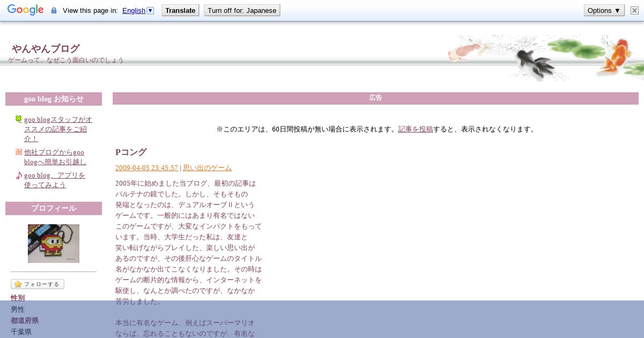This screenshot has height=338, width=644.
Task: Open the Options menu
Action: pyautogui.click(x=604, y=10)
